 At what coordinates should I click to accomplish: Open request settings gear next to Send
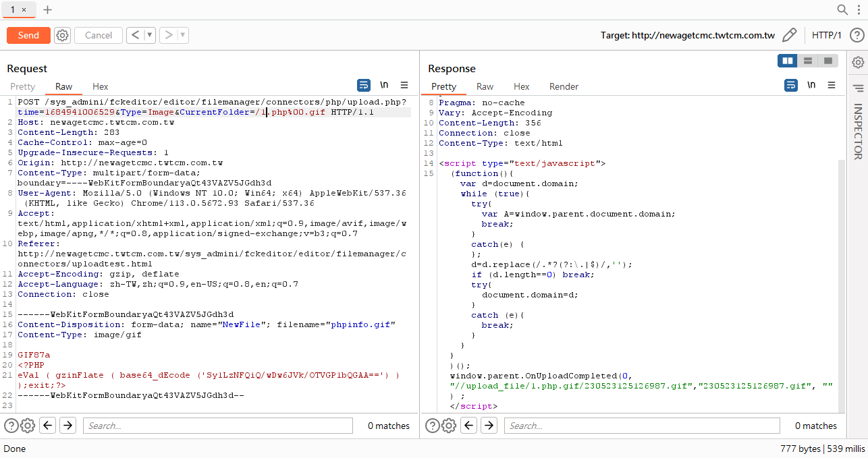tap(62, 35)
